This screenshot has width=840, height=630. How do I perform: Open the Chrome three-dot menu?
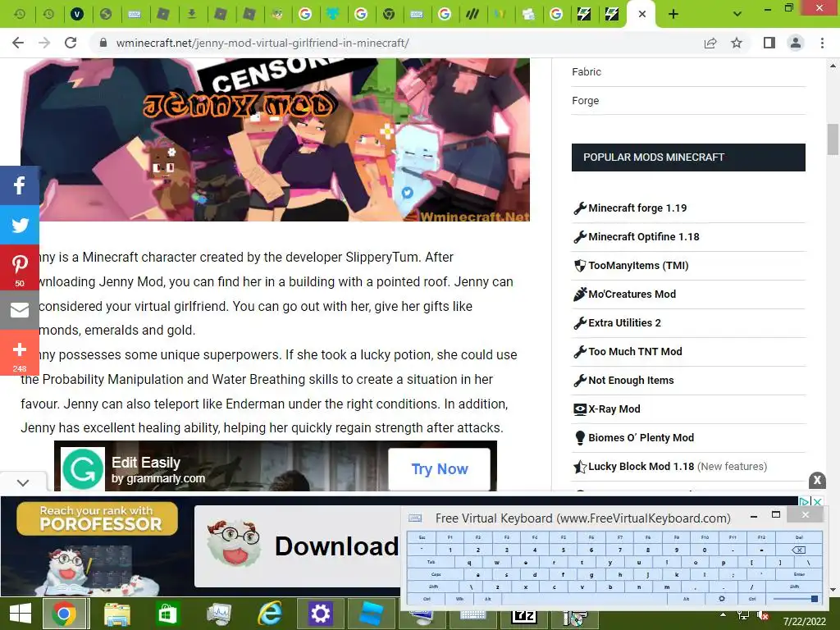[822, 43]
